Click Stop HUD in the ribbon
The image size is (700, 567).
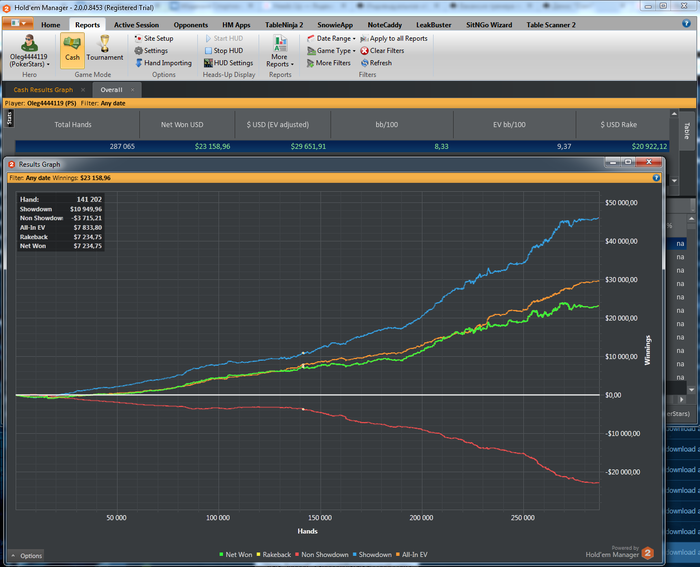click(x=226, y=50)
